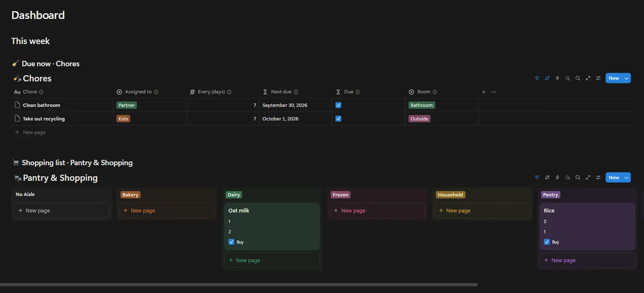Image resolution: width=644 pixels, height=293 pixels.
Task: Open the dropdown arrow next to Chores New button
Action: 627,78
